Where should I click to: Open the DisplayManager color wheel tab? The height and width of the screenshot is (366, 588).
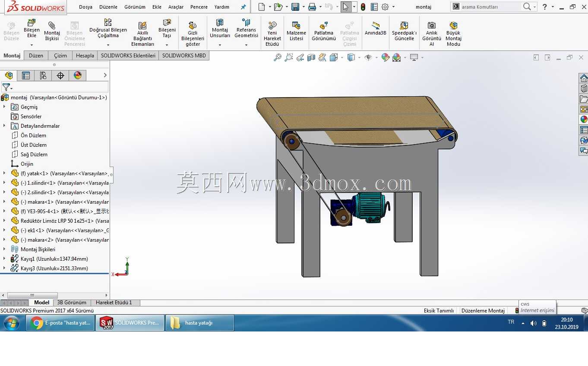pyautogui.click(x=78, y=76)
